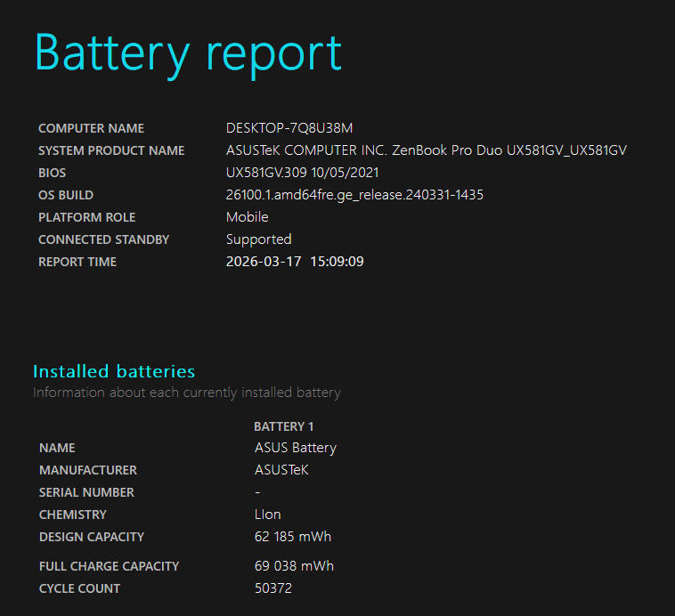The height and width of the screenshot is (616, 675).
Task: Click 'Information about each currently installed battery' subtitle
Action: pos(187,393)
